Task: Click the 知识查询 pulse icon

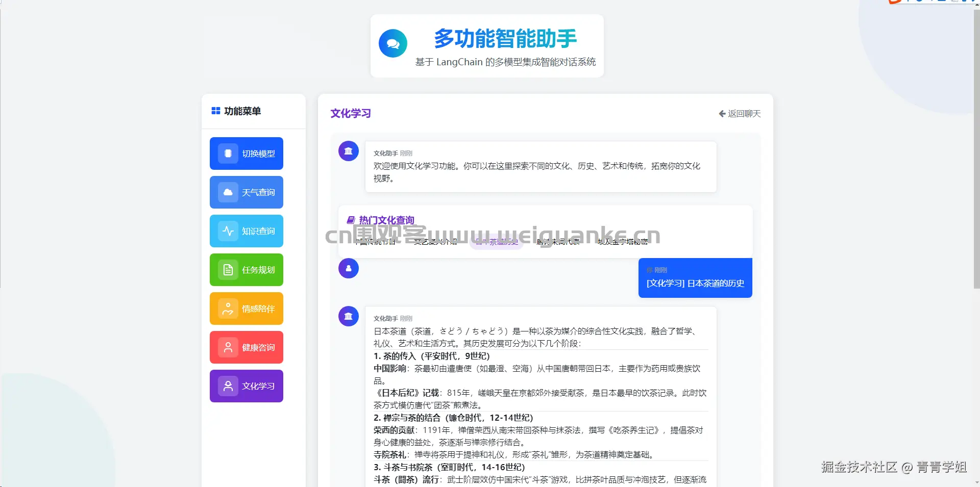Action: point(228,231)
